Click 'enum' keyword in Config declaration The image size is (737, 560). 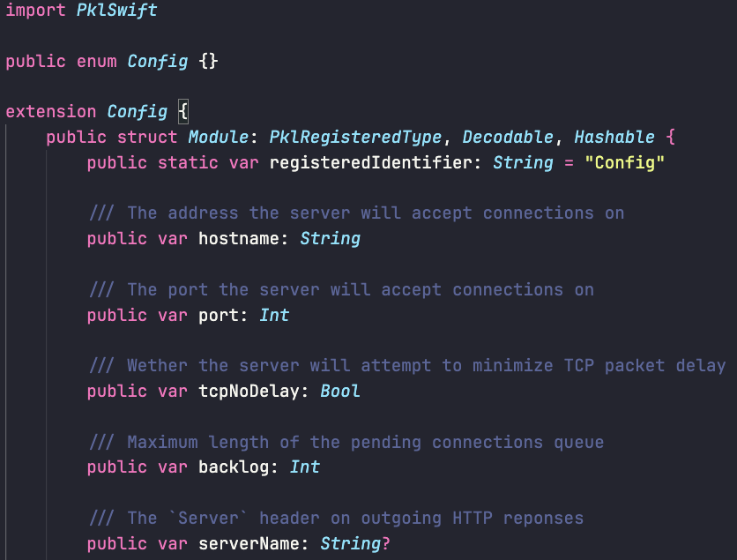tap(97, 62)
